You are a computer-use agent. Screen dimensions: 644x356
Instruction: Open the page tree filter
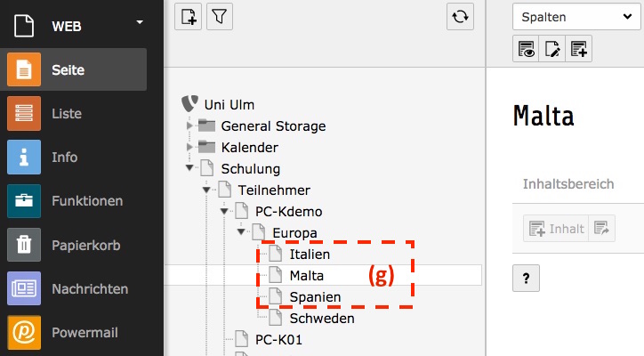[x=220, y=17]
